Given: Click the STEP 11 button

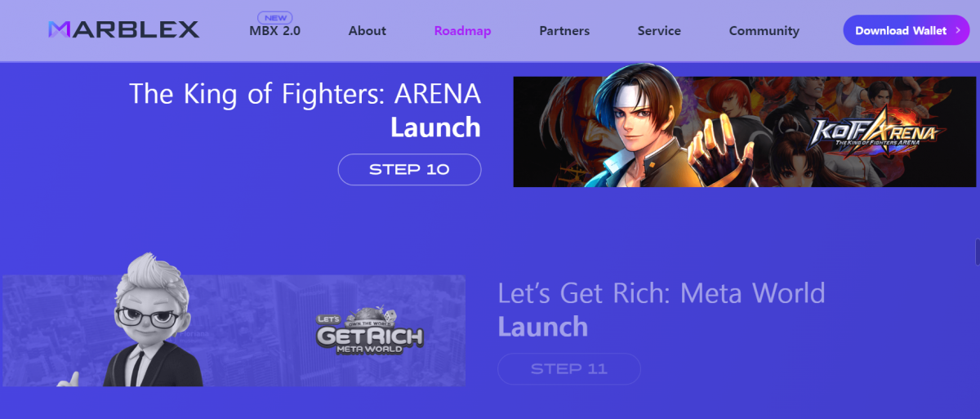Looking at the screenshot, I should coord(568,369).
